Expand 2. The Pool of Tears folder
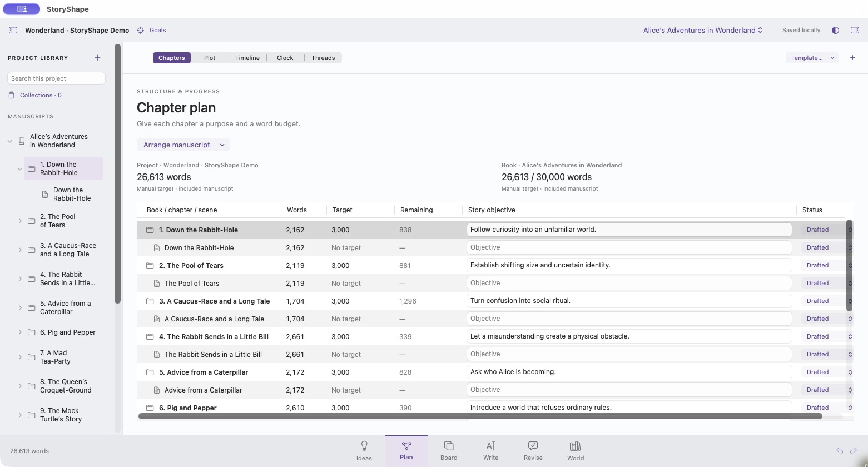The width and height of the screenshot is (868, 467). point(20,221)
